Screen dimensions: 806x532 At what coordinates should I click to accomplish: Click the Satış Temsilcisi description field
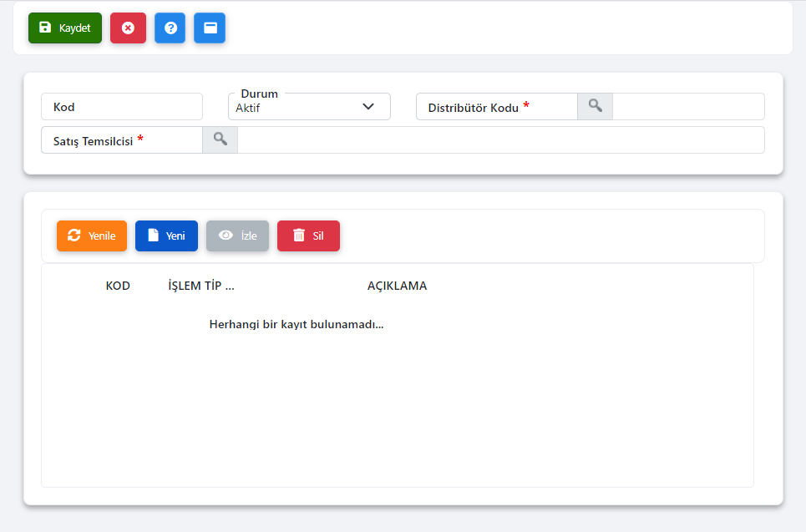[500, 139]
